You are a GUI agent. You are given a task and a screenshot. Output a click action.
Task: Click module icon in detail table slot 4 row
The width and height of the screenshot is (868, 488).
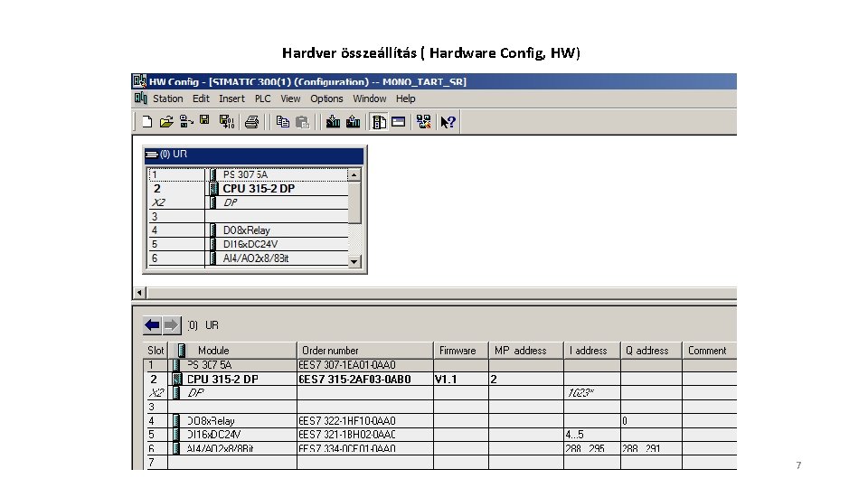pyautogui.click(x=176, y=421)
